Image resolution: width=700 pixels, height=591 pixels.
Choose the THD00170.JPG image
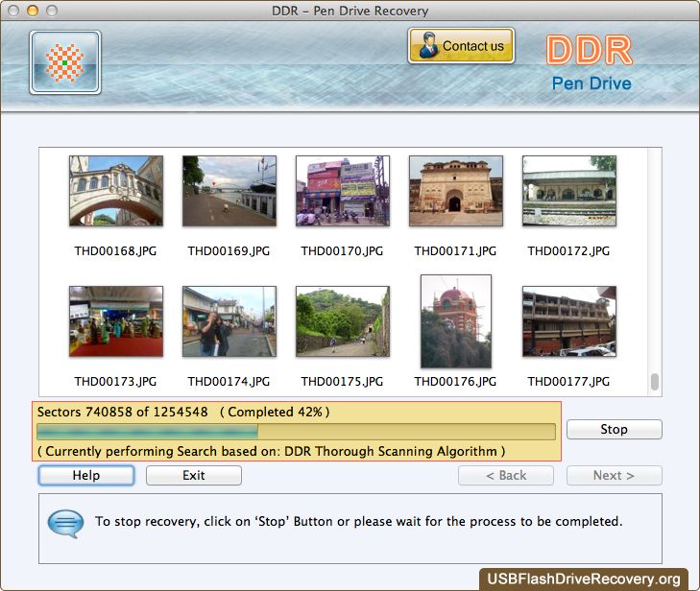[x=343, y=191]
